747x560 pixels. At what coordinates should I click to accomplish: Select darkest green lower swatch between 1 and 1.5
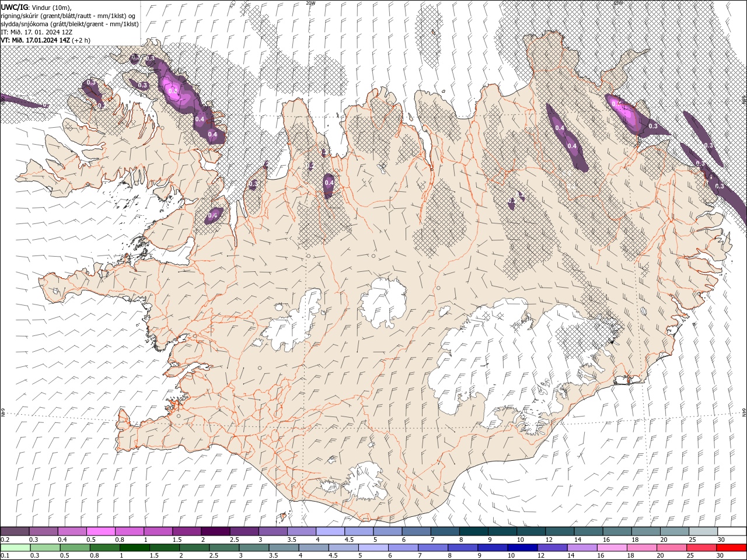(134, 548)
